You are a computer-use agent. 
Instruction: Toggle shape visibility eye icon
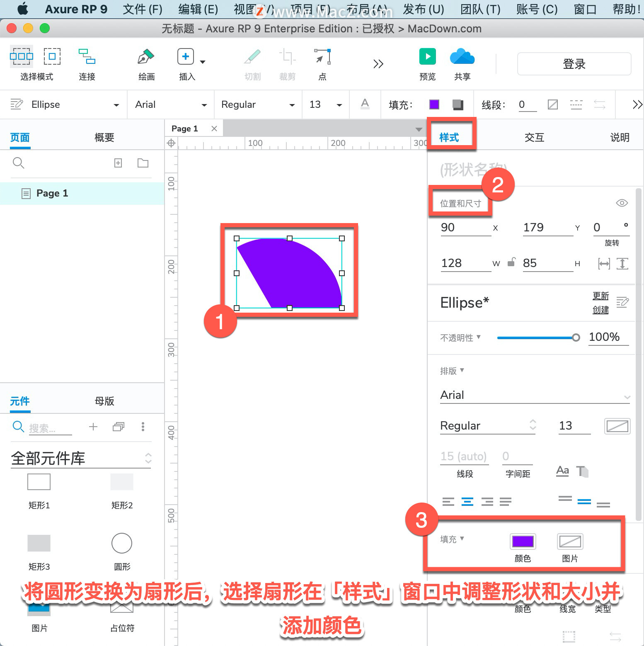(622, 203)
